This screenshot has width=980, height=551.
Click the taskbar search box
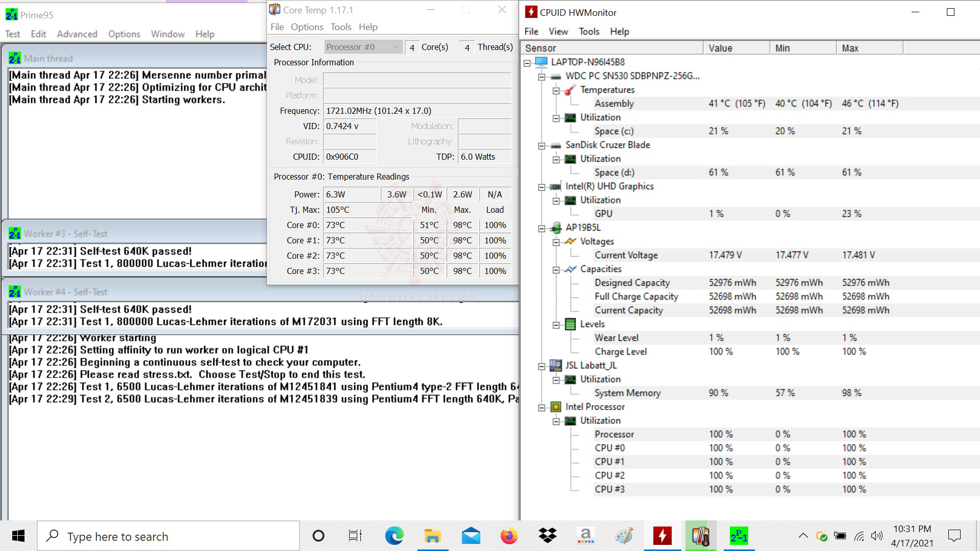pos(168,536)
